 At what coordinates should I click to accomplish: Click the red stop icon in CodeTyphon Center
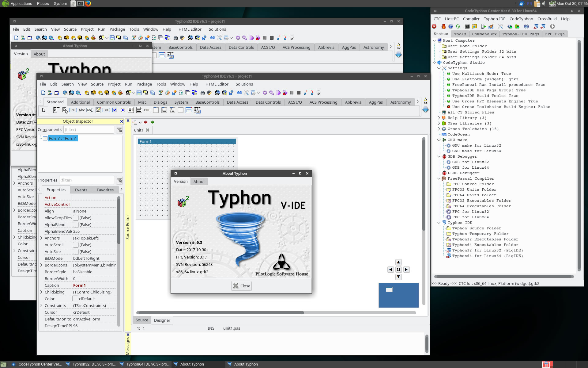[x=434, y=26]
